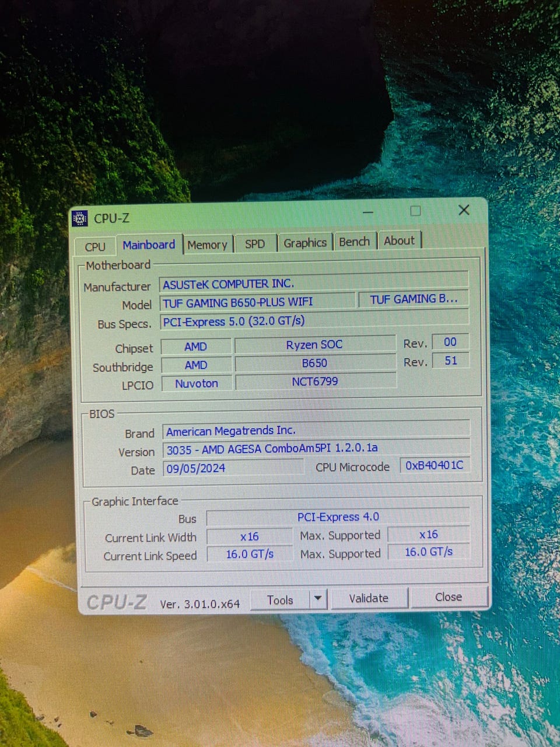The width and height of the screenshot is (560, 747).
Task: Open the Graphics tab
Action: [x=305, y=242]
